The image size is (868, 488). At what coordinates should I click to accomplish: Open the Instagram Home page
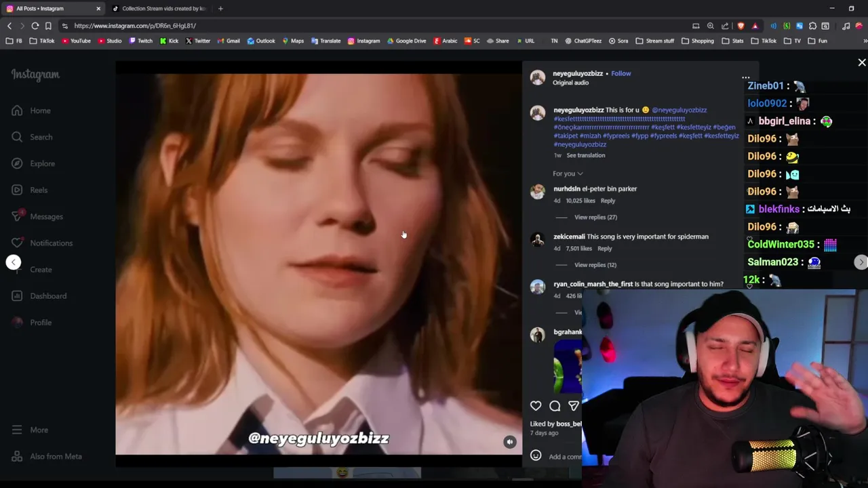[31, 110]
